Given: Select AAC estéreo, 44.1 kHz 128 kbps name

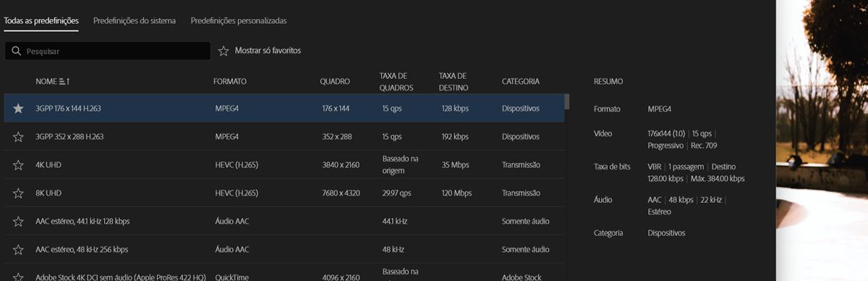Looking at the screenshot, I should (x=82, y=221).
